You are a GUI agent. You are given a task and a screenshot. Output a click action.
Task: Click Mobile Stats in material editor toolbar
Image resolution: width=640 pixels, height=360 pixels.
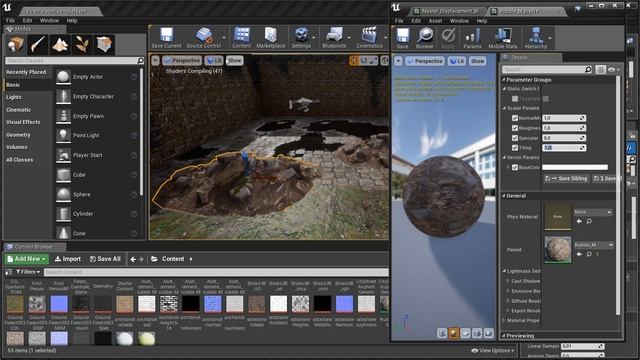tap(503, 38)
